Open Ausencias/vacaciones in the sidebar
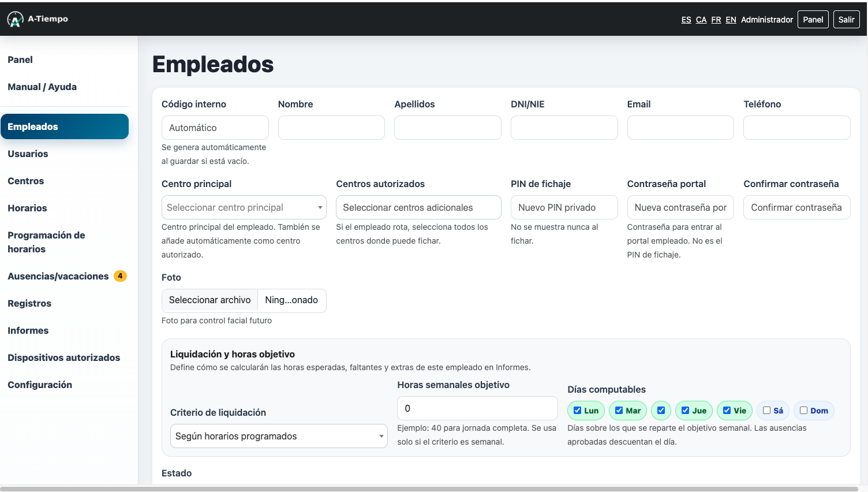The image size is (868, 492). pyautogui.click(x=58, y=276)
